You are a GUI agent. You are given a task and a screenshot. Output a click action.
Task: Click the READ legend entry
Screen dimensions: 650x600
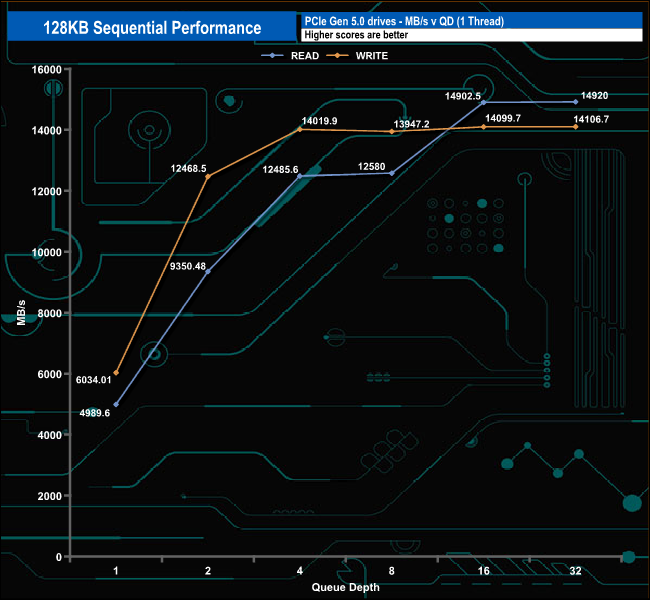[290, 56]
